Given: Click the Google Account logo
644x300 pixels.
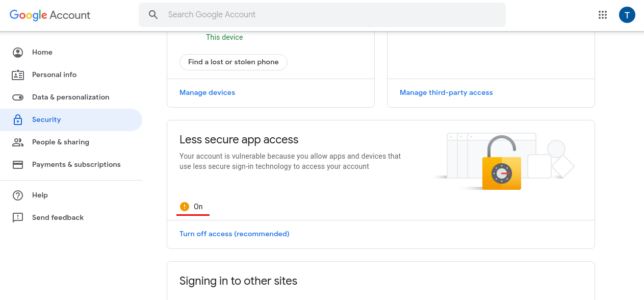Looking at the screenshot, I should point(49,15).
